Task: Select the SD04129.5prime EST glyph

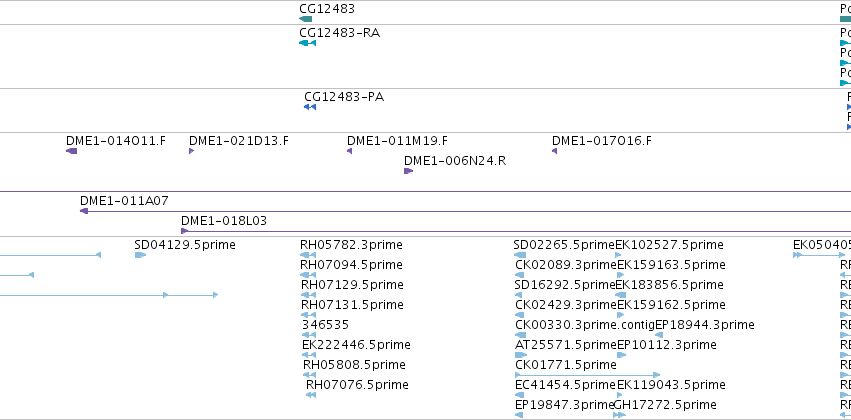Action: click(x=141, y=255)
